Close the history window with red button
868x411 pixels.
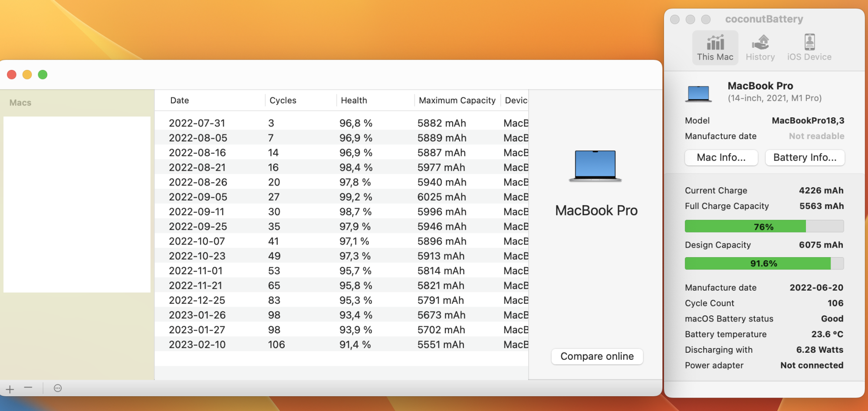(12, 75)
